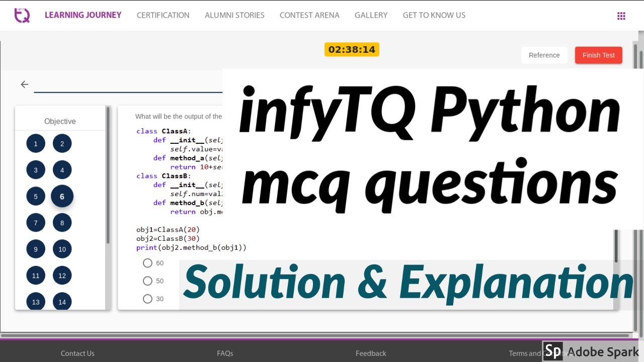Jump to question 13
644x362 pixels.
[36, 302]
